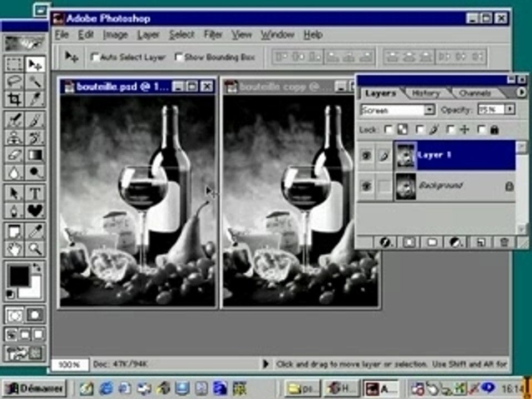This screenshot has width=532, height=399.
Task: Select the Magic Wand tool
Action: (35, 82)
